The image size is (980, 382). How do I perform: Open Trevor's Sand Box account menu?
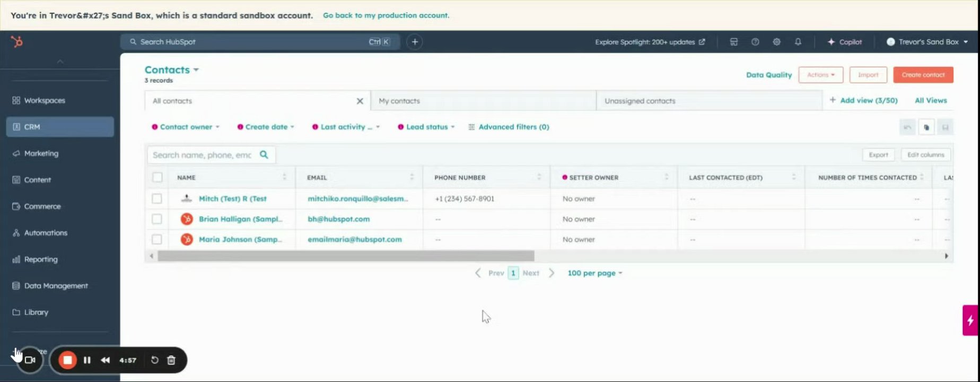(927, 42)
